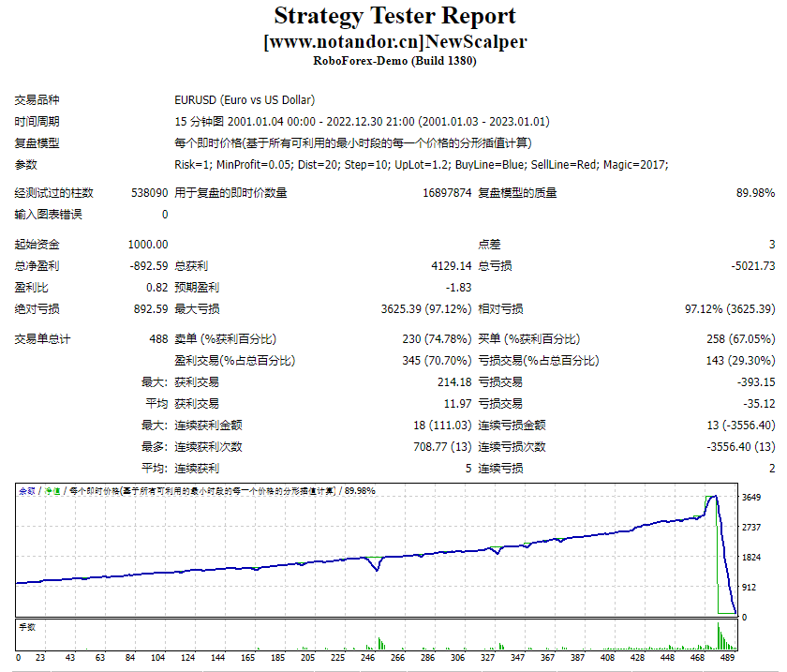
Task: Click total trades value 488
Action: 158,339
